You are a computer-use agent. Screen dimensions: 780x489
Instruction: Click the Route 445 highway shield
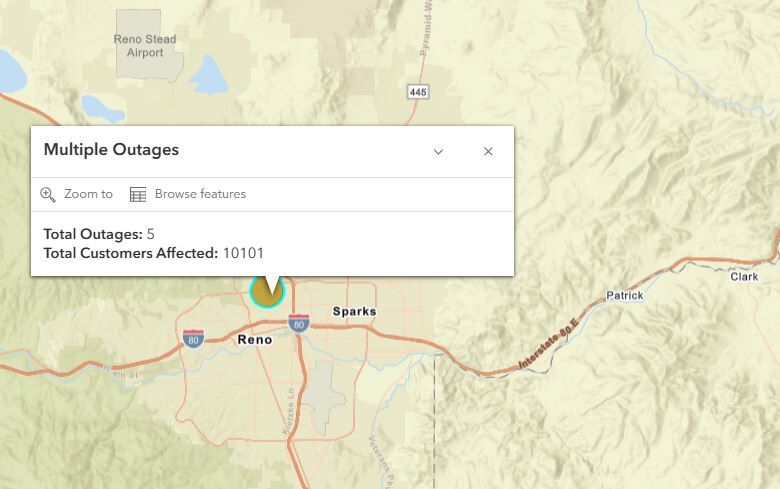[418, 92]
